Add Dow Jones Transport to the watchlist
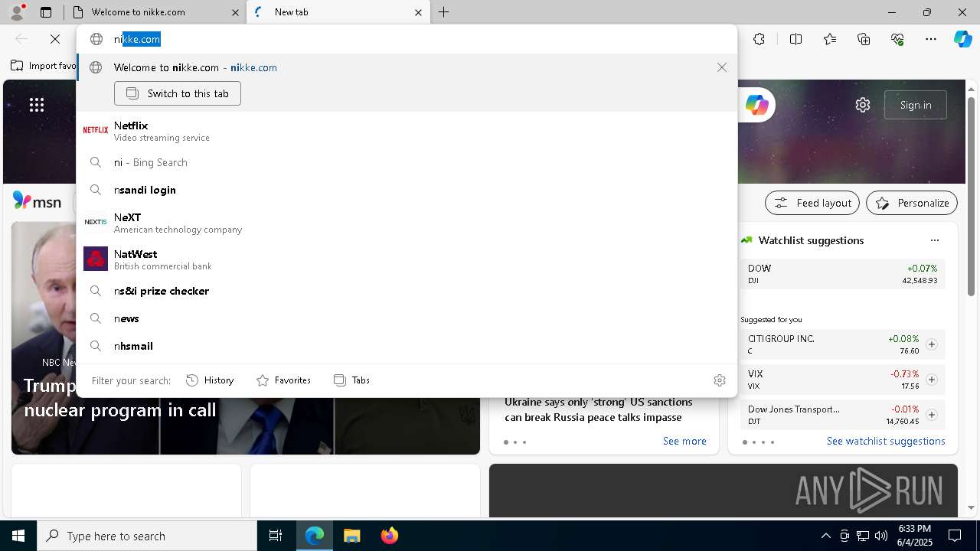The image size is (980, 551). click(932, 415)
